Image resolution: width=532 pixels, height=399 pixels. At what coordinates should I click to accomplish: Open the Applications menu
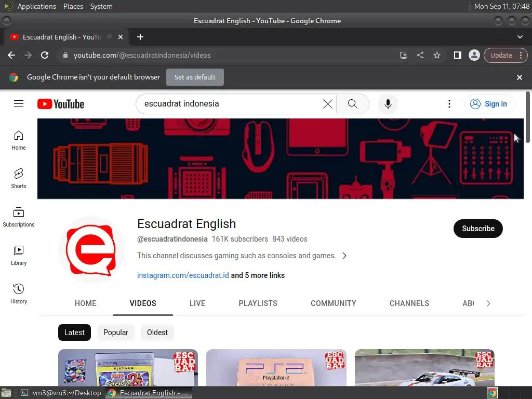click(x=37, y=6)
